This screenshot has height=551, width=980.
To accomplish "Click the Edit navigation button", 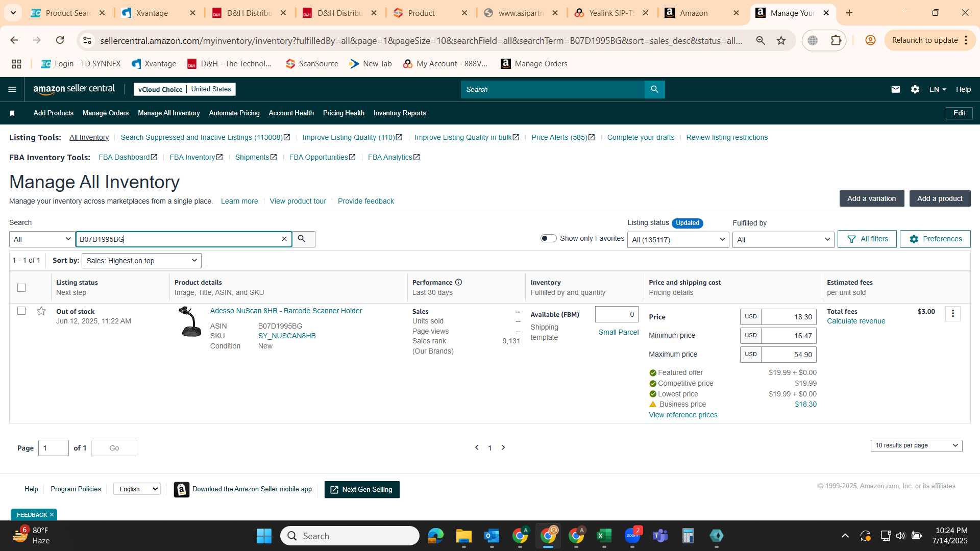I will 959,113.
